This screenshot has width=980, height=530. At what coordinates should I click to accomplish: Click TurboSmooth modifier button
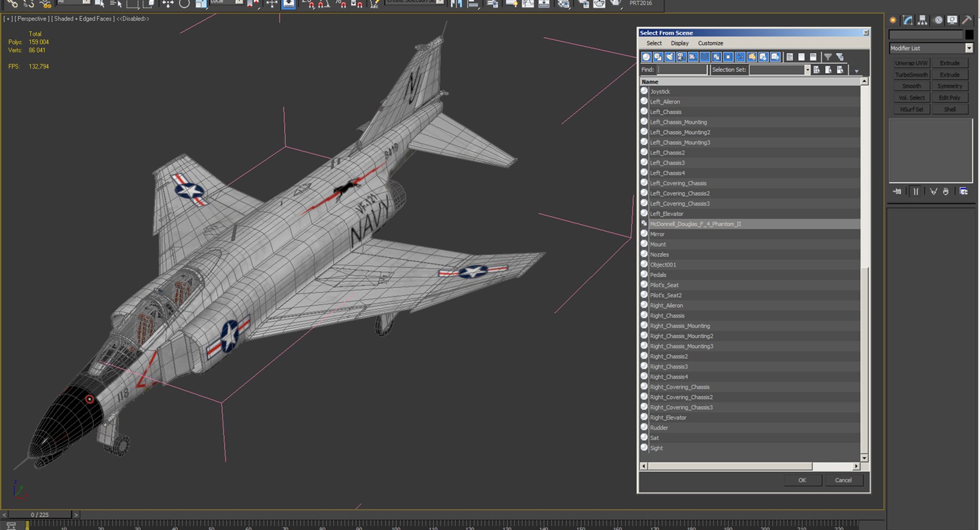(x=912, y=75)
